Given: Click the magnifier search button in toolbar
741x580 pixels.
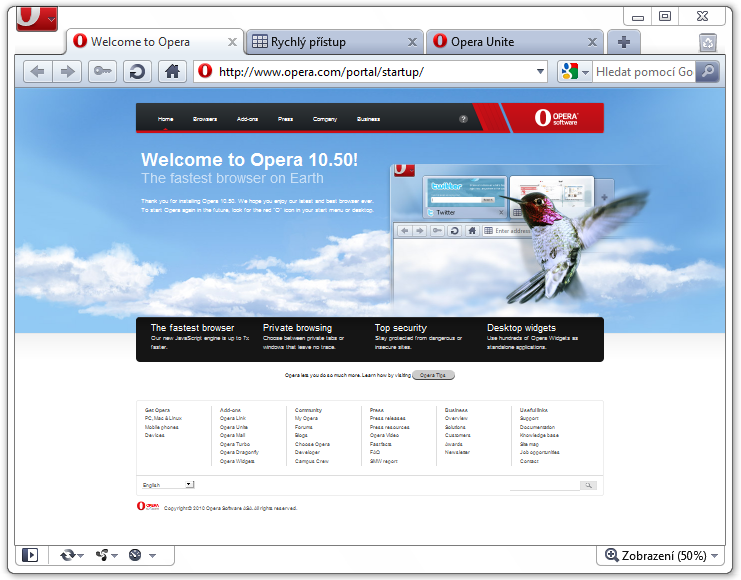Looking at the screenshot, I should tap(707, 72).
